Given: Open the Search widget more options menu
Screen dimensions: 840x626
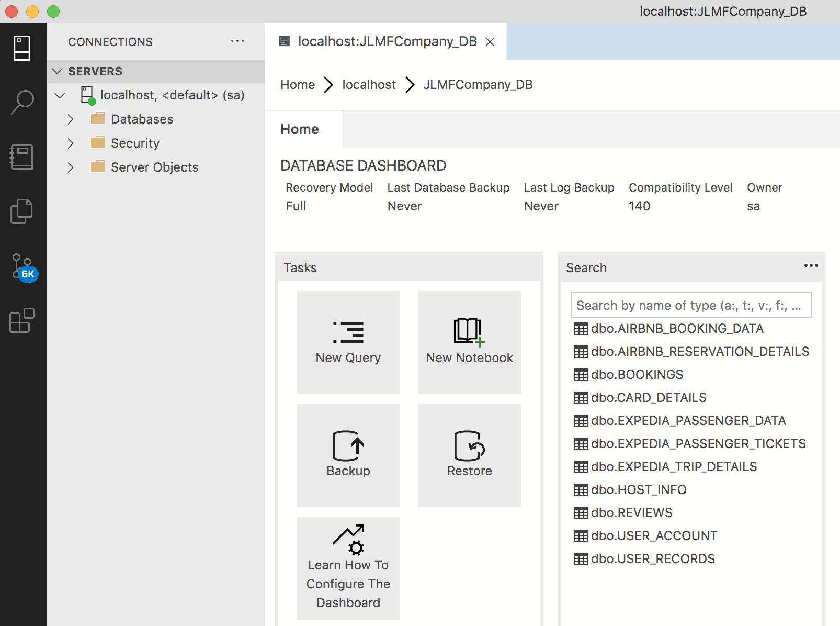Looking at the screenshot, I should click(x=811, y=266).
